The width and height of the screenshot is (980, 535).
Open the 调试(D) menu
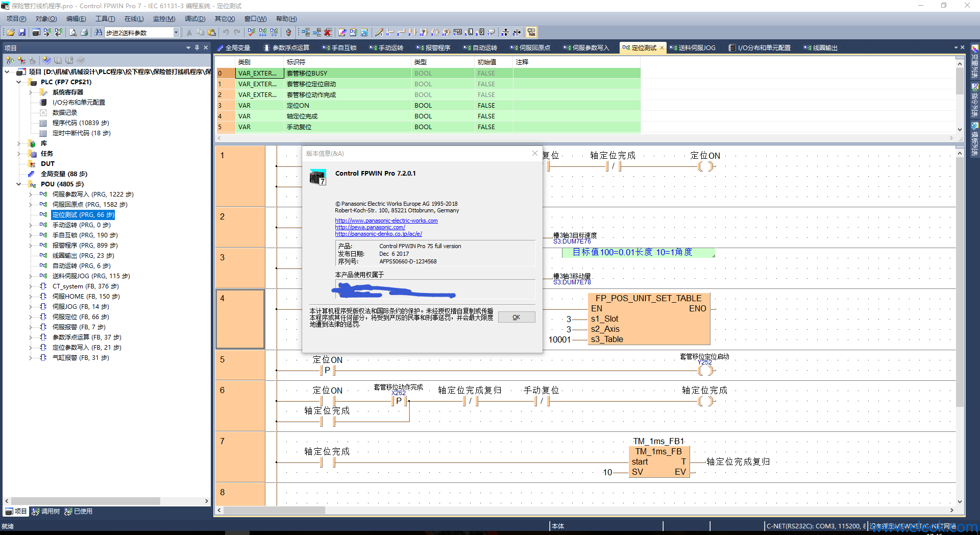[x=195, y=19]
